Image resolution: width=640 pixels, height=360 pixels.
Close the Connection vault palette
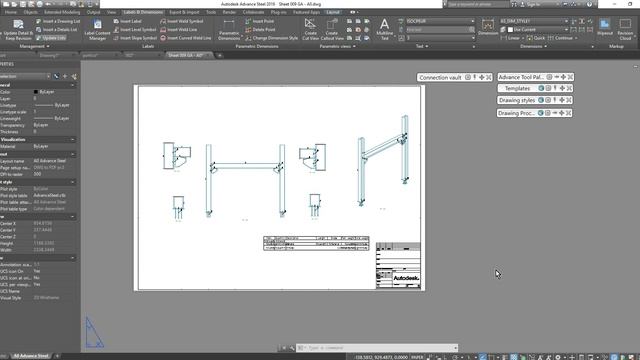pos(489,77)
